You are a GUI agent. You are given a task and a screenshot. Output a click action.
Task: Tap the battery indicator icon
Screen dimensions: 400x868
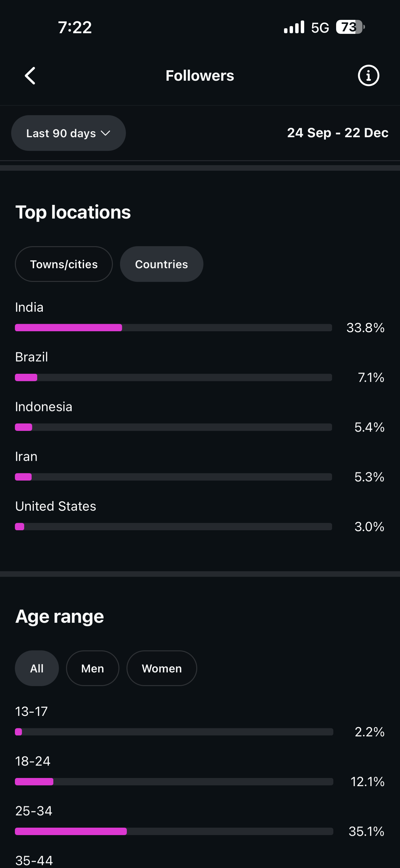[x=350, y=27]
